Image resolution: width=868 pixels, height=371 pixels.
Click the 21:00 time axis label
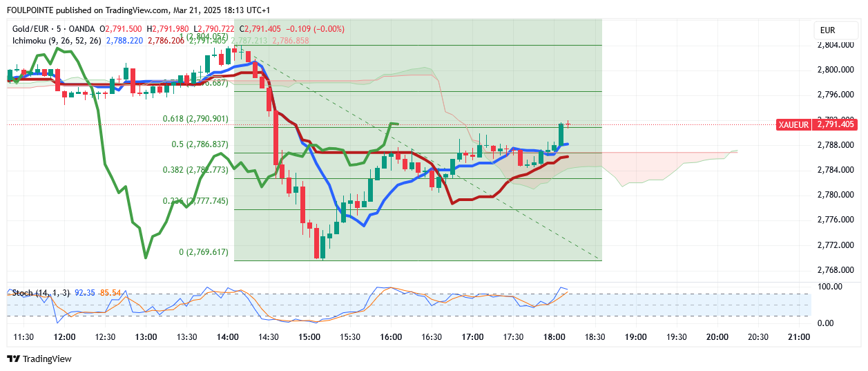pos(799,337)
